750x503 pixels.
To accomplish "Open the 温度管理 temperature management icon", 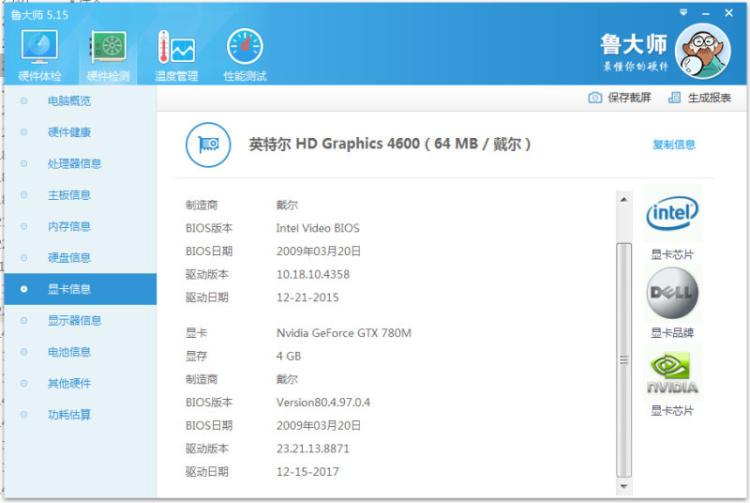I will tap(176, 47).
